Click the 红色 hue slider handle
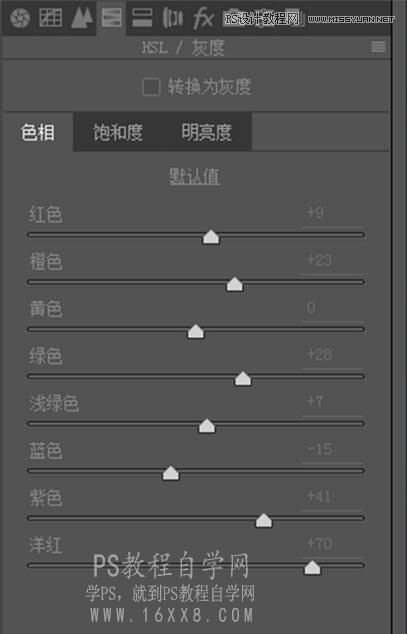The image size is (407, 634). (x=211, y=237)
